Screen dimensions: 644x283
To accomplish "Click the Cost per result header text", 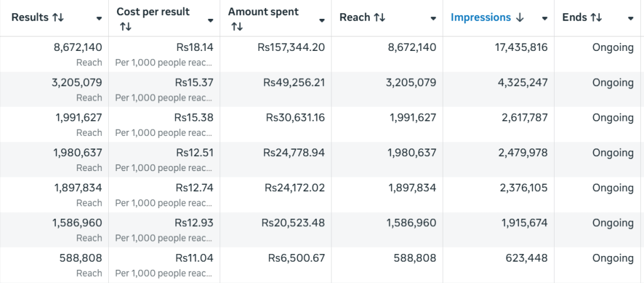I will click(x=153, y=12).
